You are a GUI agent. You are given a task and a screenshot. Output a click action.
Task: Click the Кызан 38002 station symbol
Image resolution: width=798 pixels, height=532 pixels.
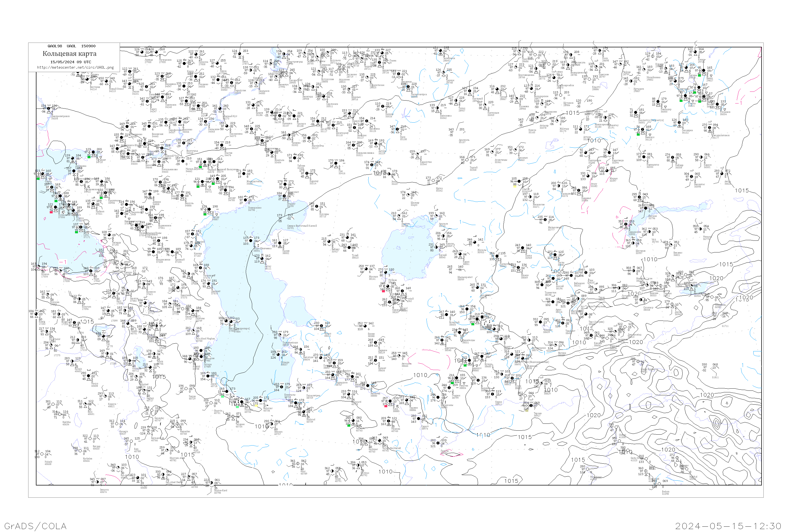[x=280, y=243]
